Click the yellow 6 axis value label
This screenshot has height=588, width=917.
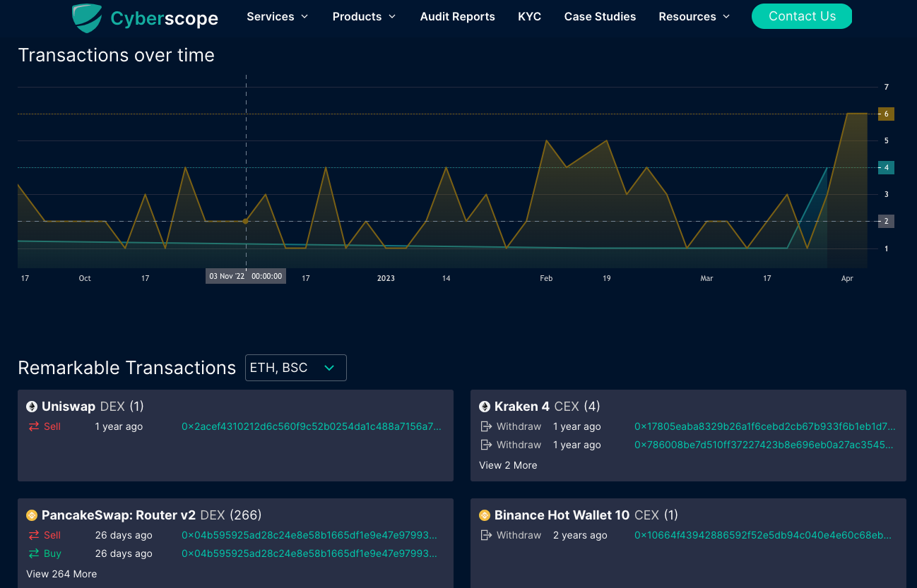(886, 114)
